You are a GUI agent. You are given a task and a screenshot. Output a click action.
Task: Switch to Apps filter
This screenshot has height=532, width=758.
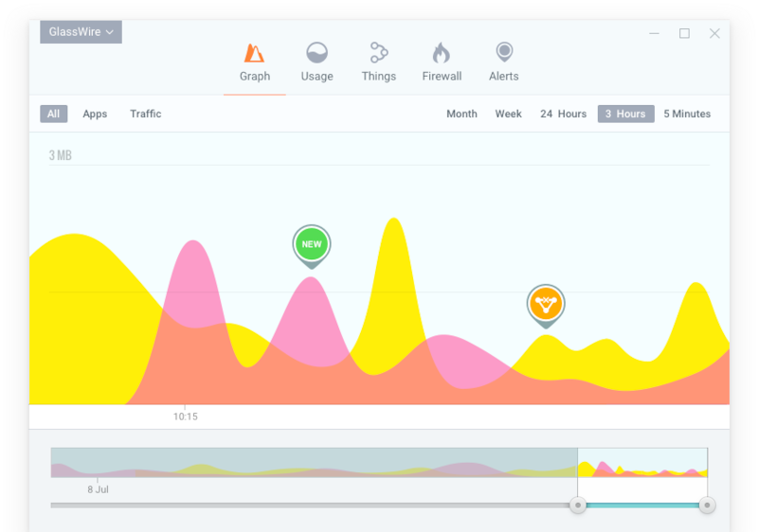[95, 114]
